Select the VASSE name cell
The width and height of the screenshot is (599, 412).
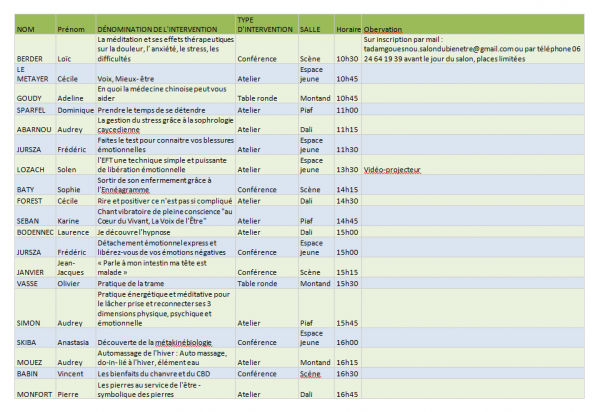[35, 283]
